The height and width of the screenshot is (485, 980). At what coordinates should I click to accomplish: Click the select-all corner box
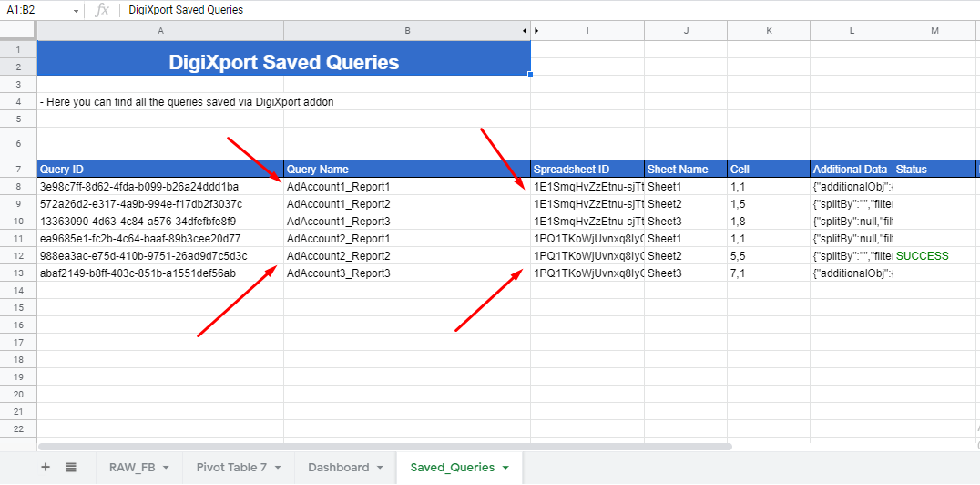click(18, 30)
